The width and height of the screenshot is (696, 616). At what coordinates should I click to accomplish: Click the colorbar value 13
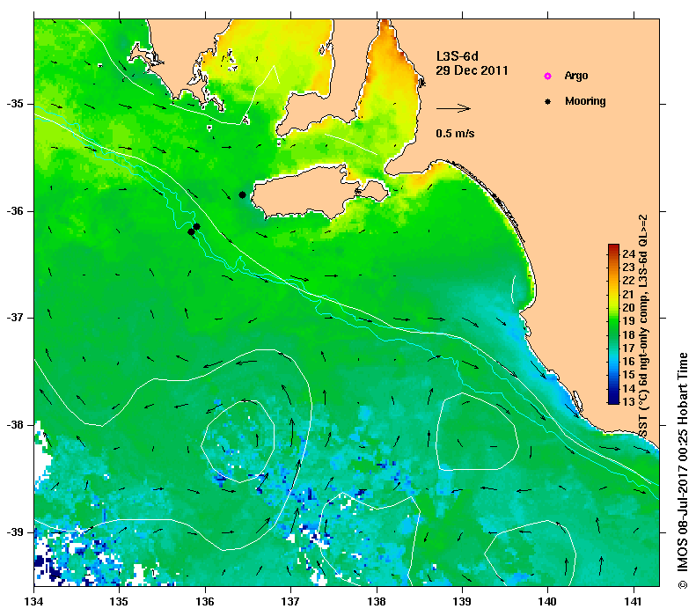(628, 401)
